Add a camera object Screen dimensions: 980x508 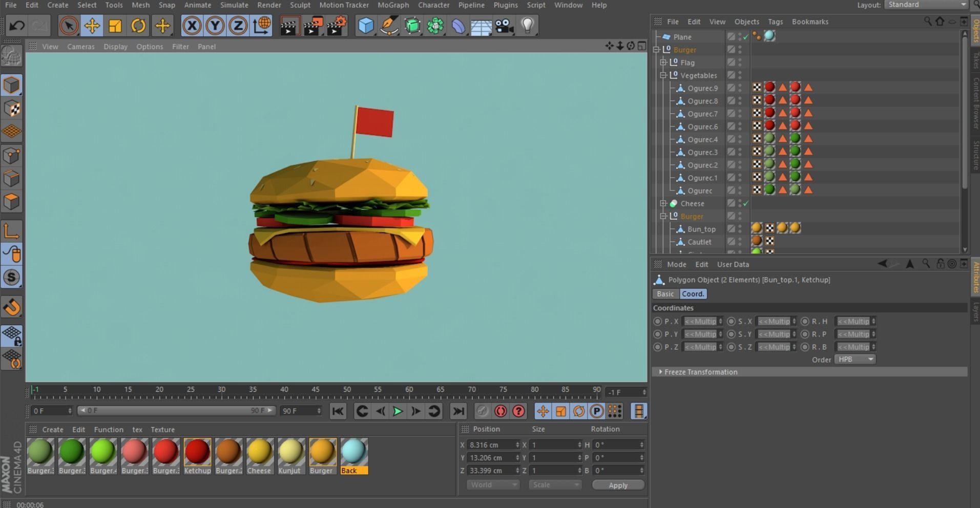click(505, 26)
